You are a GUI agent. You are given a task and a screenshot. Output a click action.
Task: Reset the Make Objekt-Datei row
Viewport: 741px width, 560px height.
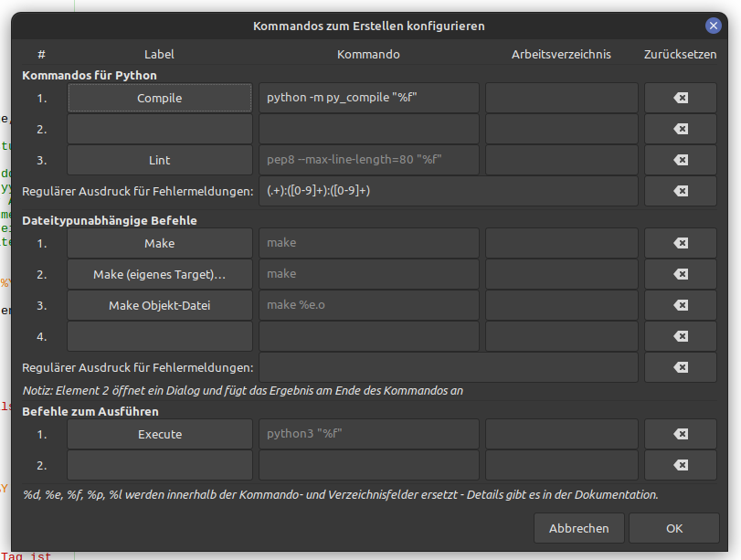click(680, 305)
